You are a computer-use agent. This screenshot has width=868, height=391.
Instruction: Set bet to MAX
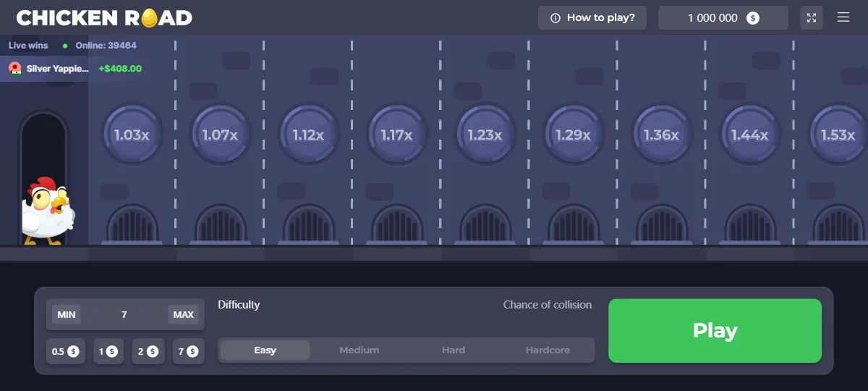coord(183,314)
